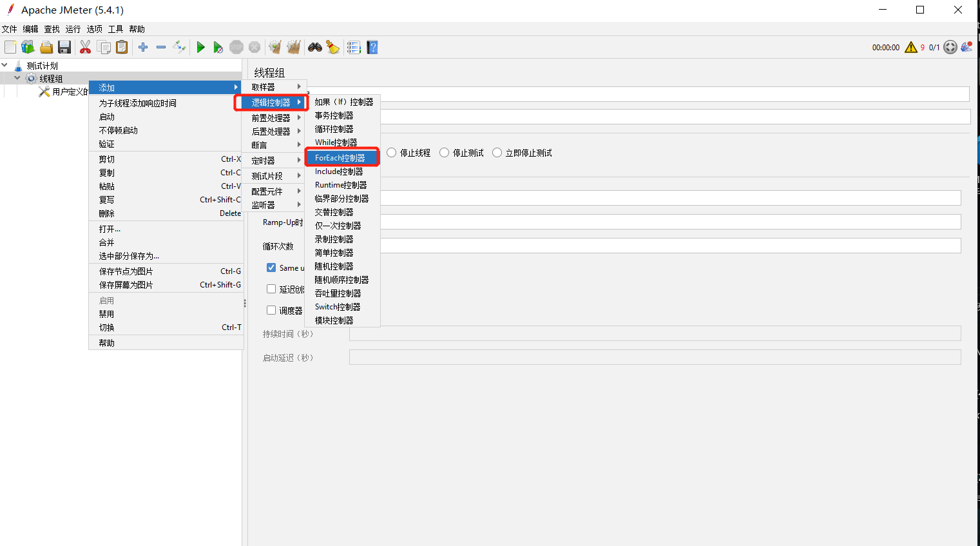Screen dimensions: 980x546
Task: Expand the 断言 submenu
Action: point(275,145)
